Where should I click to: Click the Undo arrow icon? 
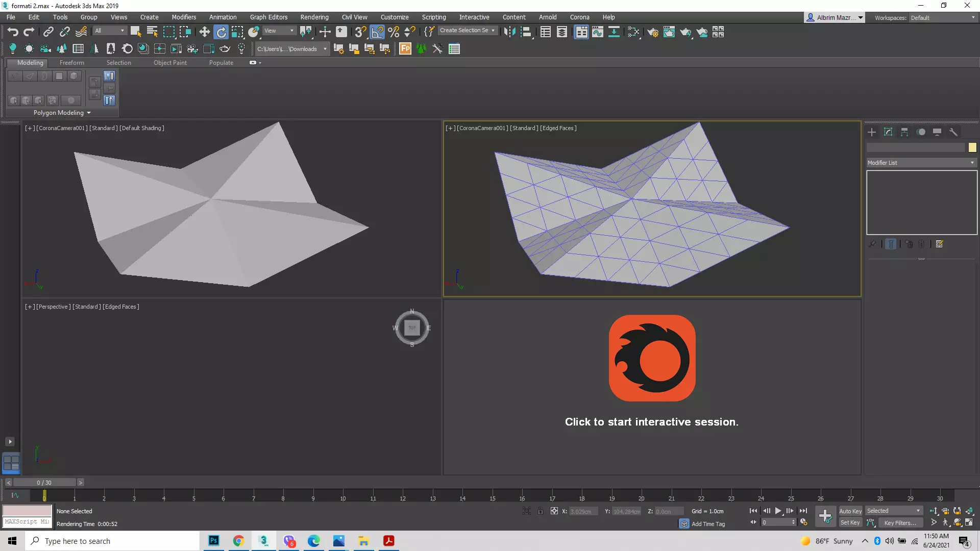click(x=13, y=32)
